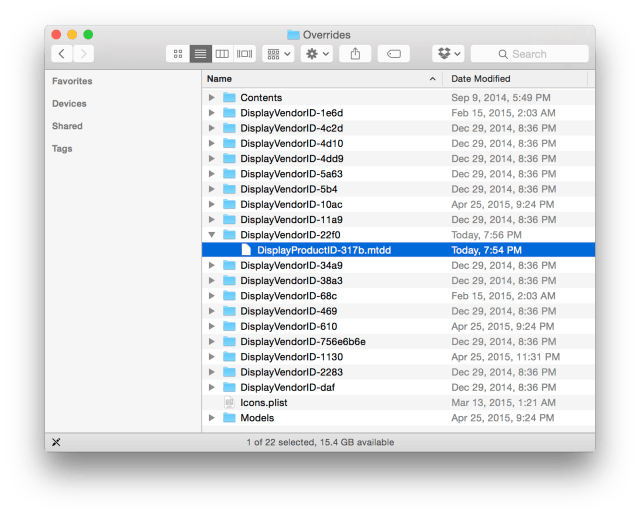640x516 pixels.
Task: Click the Share toolbar icon
Action: (x=355, y=54)
